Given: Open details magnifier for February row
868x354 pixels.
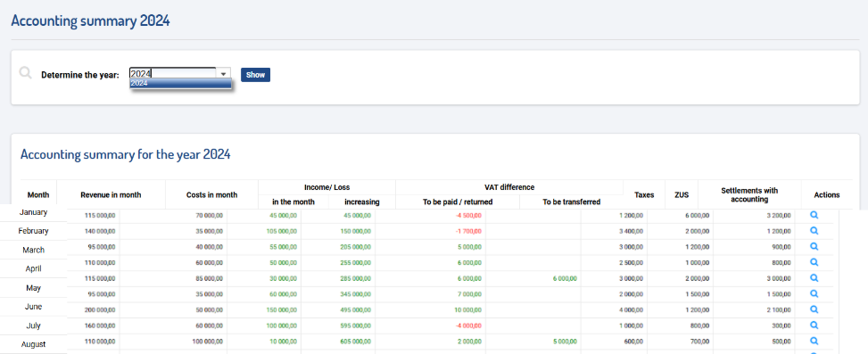Looking at the screenshot, I should point(814,231).
